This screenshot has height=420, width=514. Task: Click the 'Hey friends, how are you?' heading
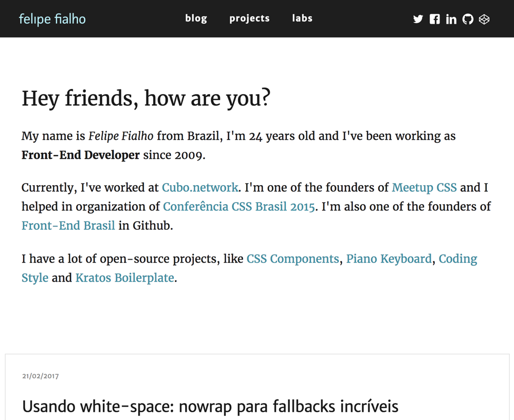pyautogui.click(x=146, y=98)
